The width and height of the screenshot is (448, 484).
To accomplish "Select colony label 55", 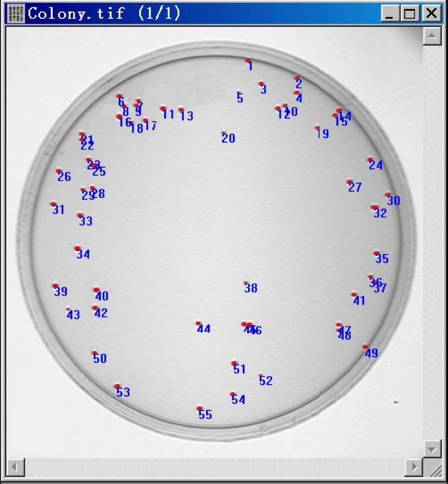I will [x=205, y=414].
